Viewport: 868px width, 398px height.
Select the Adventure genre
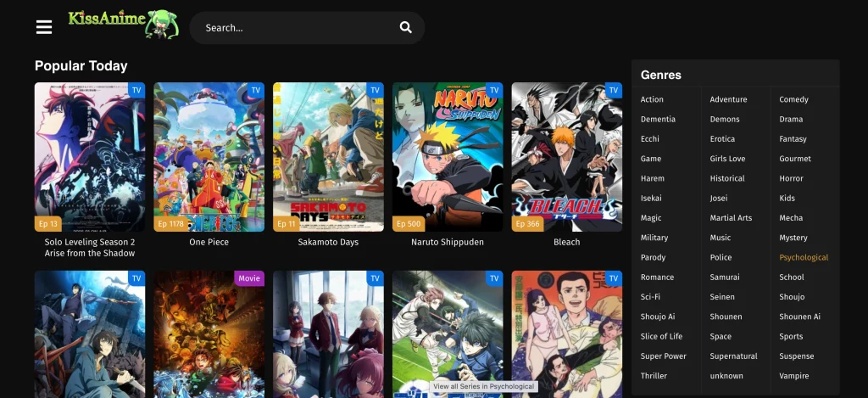728,100
